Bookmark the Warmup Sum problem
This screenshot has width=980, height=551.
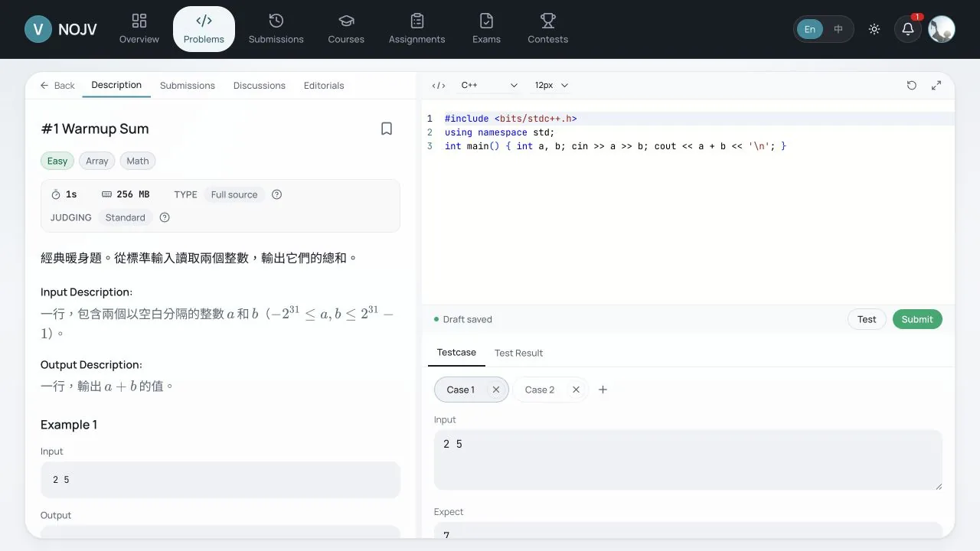pos(387,129)
